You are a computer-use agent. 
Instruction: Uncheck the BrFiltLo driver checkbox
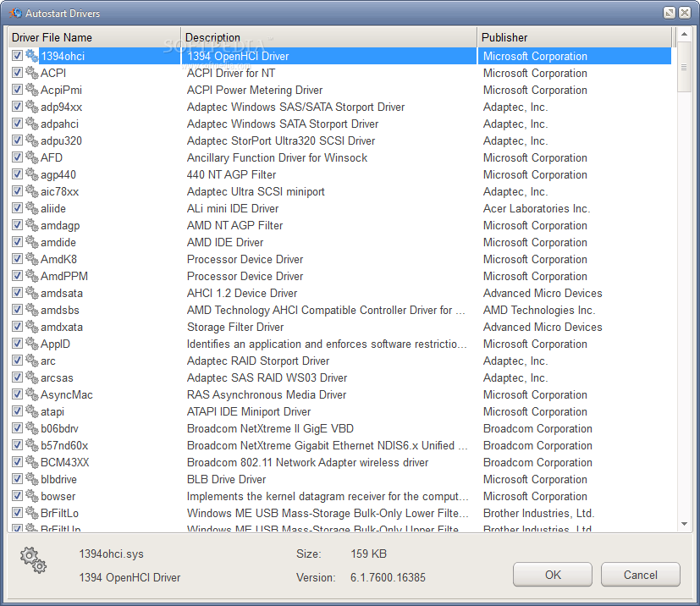17,513
